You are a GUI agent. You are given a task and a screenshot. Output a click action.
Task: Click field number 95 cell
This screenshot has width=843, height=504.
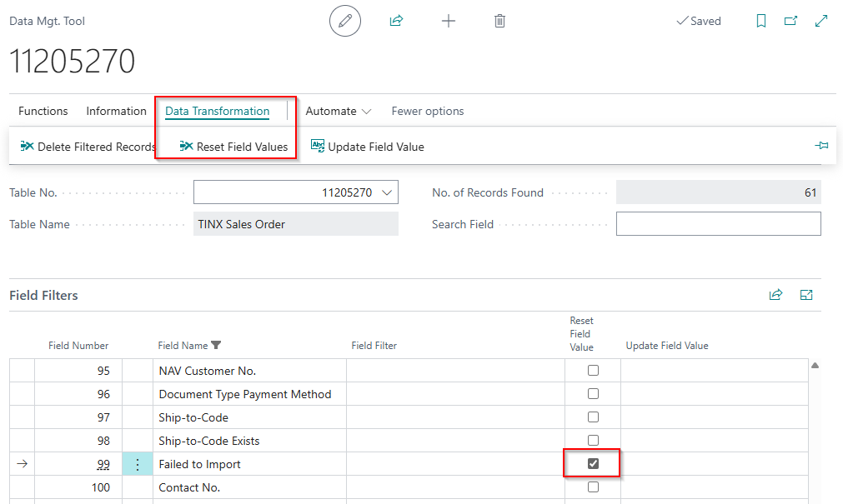[x=78, y=371]
